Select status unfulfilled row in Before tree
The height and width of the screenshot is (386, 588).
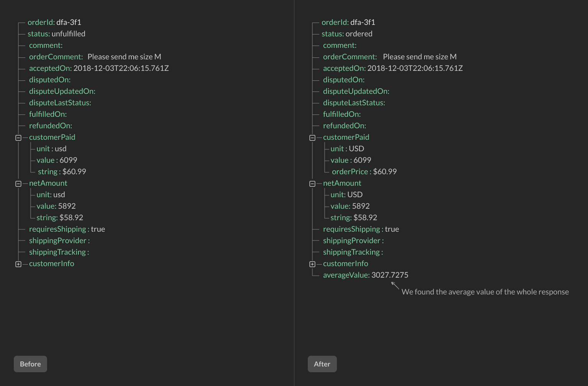pos(56,34)
